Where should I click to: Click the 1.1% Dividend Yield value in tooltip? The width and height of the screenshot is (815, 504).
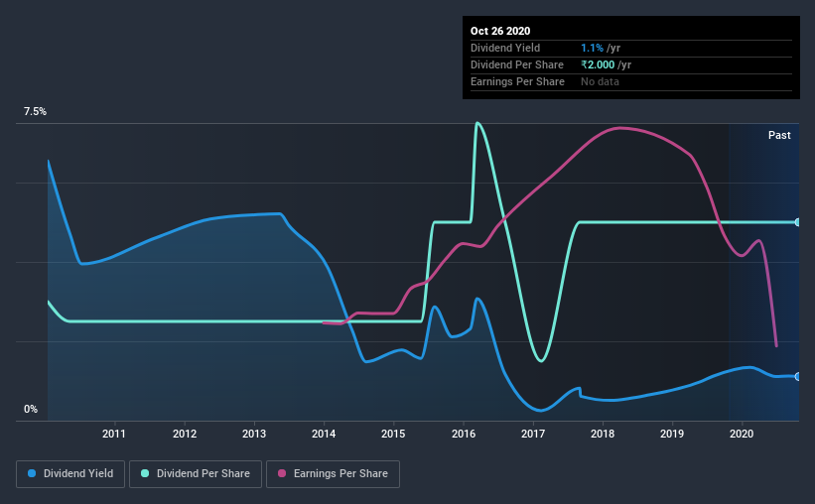pyautogui.click(x=592, y=48)
